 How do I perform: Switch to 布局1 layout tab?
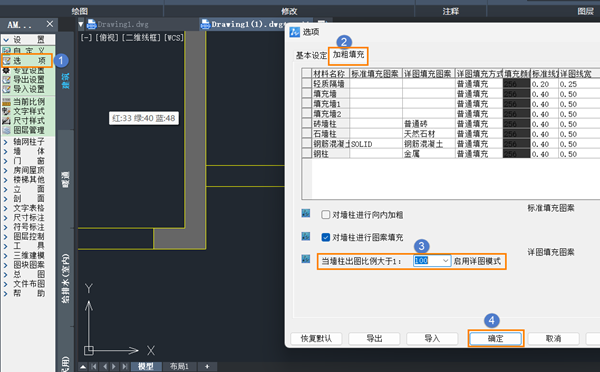point(179,367)
